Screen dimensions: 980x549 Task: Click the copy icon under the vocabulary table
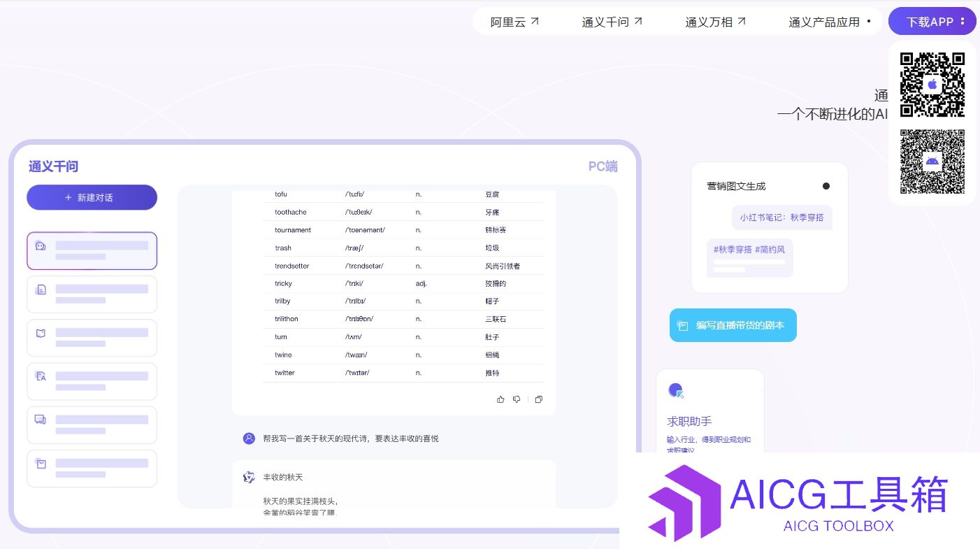[x=538, y=399]
